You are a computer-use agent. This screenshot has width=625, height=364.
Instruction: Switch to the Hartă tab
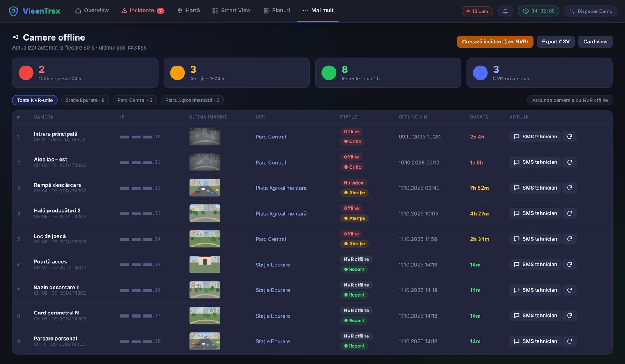pos(189,11)
